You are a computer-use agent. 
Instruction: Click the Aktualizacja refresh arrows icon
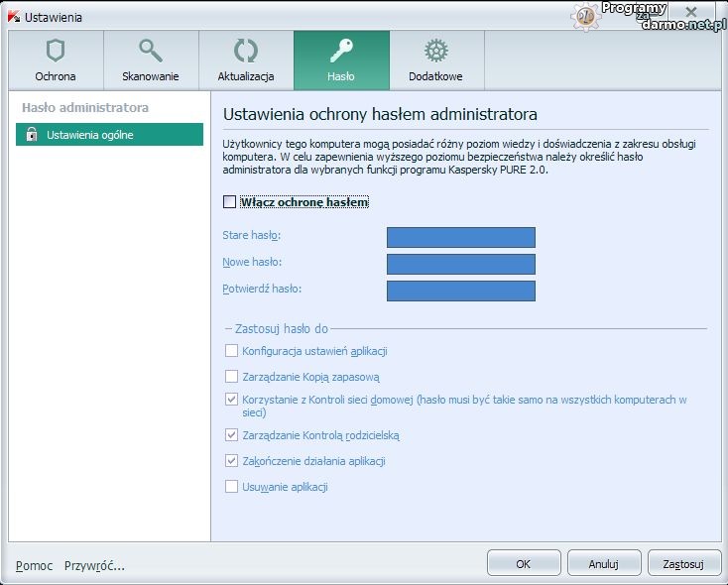tap(246, 51)
